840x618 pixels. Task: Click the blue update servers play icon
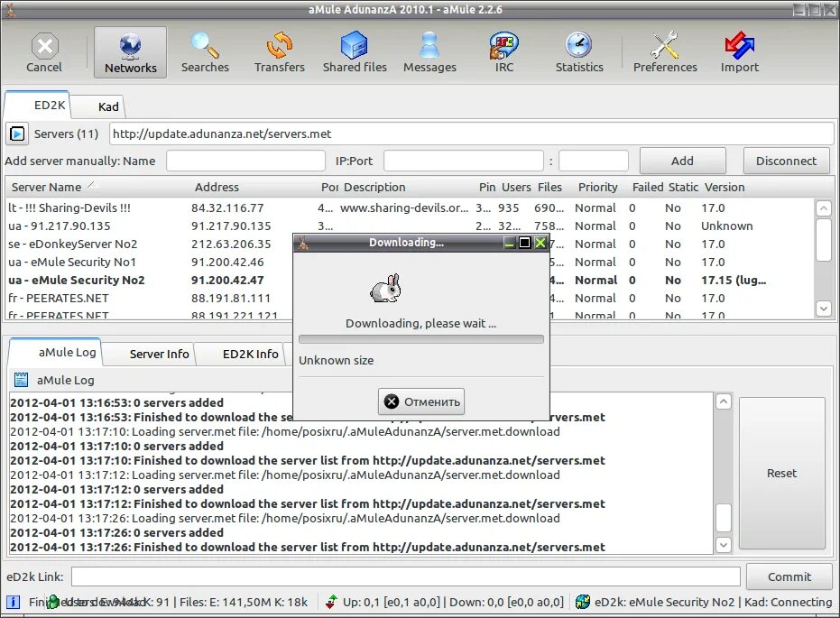17,134
